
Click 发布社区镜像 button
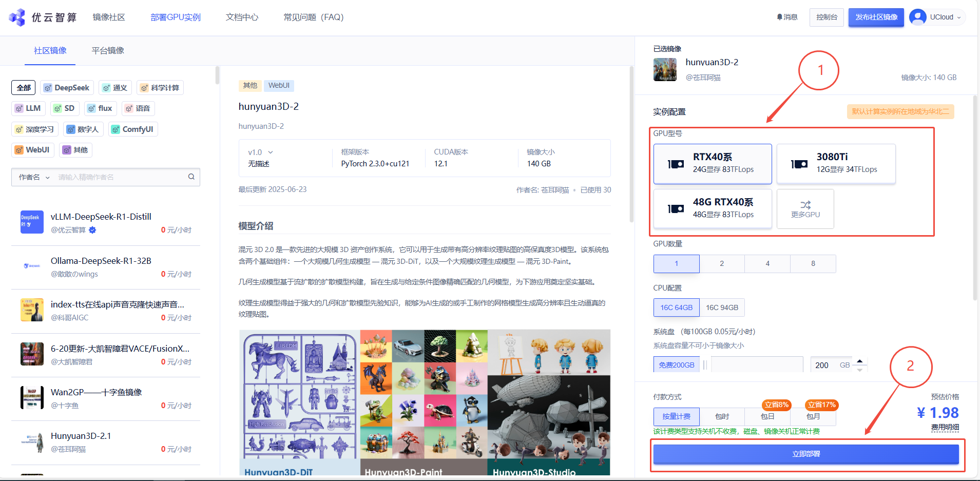pyautogui.click(x=876, y=17)
